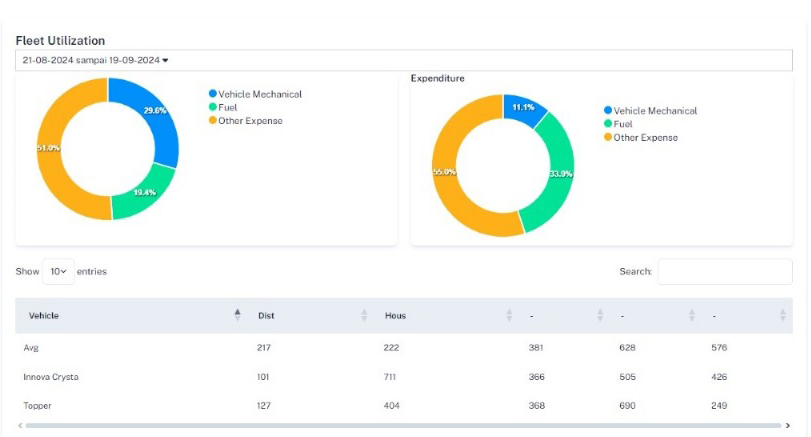The image size is (811, 437).
Task: Click sort arrows of the last table column
Action: click(782, 315)
